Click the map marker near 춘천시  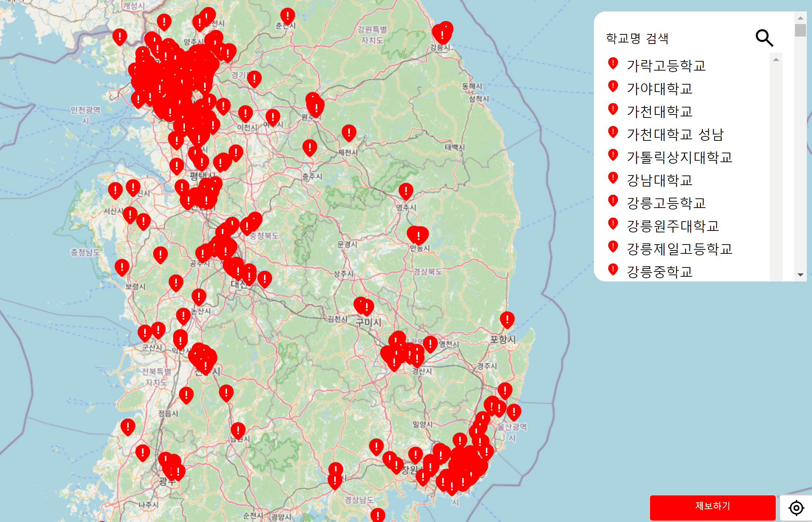(x=287, y=16)
